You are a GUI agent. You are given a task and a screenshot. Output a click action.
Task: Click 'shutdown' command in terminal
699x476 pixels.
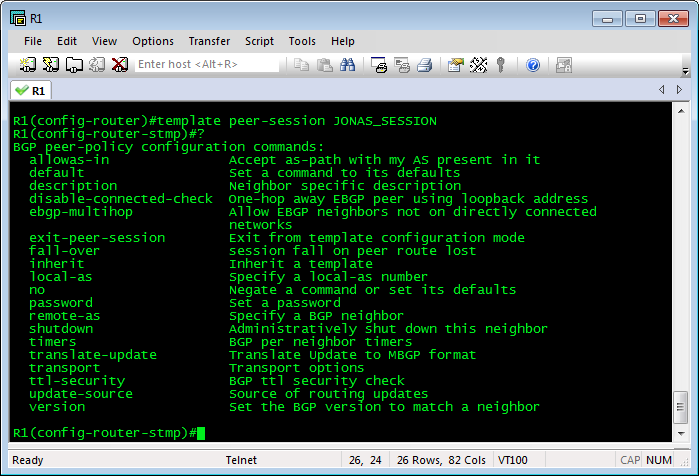(x=61, y=328)
